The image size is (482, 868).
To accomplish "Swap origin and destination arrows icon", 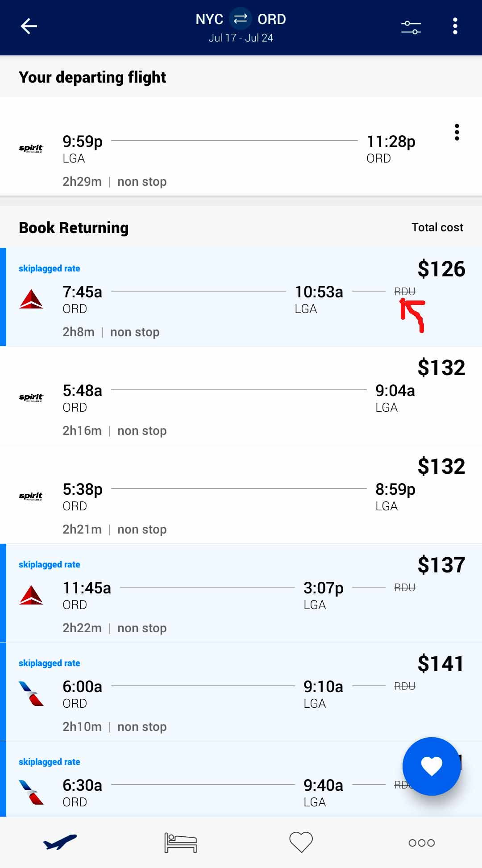I will (x=241, y=19).
